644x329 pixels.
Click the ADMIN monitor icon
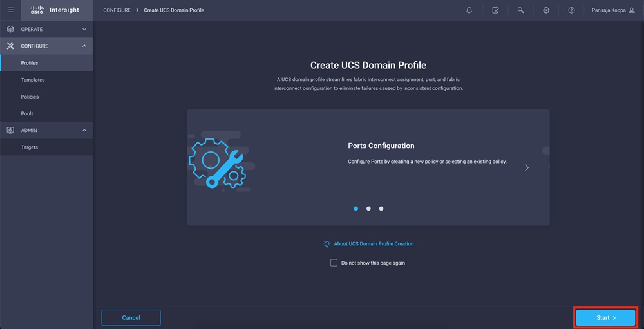[10, 130]
